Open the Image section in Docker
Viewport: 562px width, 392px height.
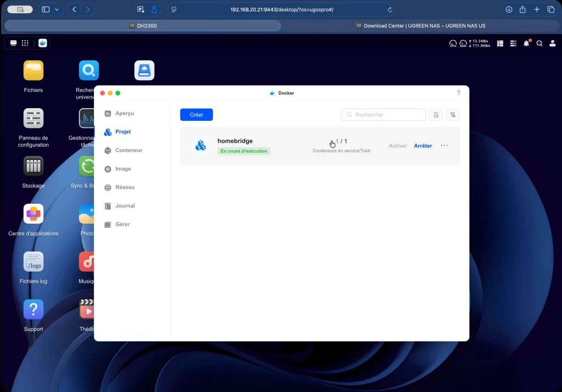123,169
